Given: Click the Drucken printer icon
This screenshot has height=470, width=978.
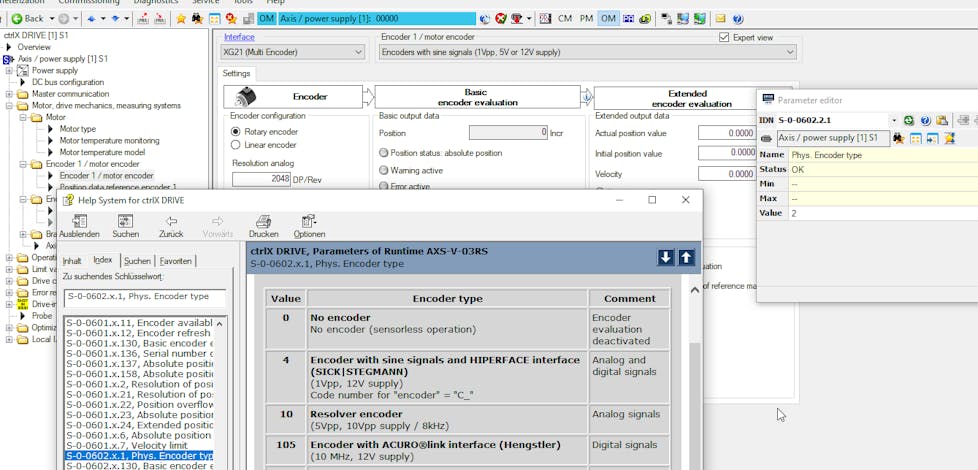Looking at the screenshot, I should (x=263, y=221).
